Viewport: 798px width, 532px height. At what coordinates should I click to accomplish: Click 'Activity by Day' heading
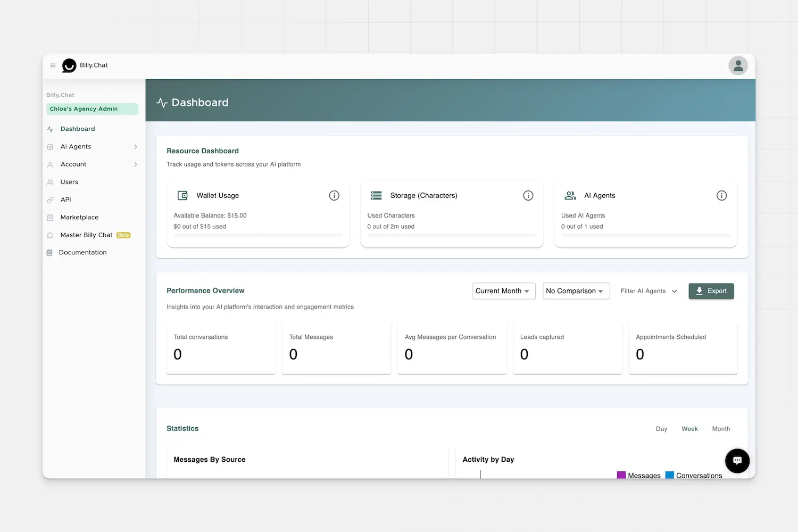point(488,460)
